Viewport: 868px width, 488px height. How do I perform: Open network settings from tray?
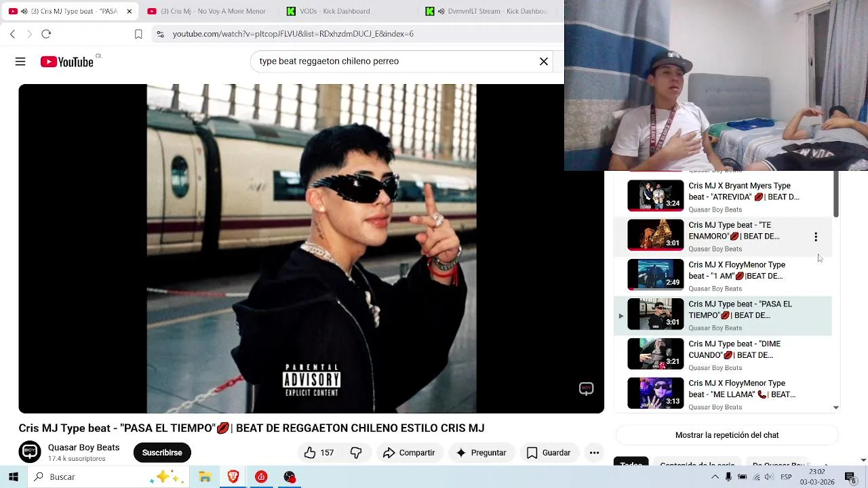(756, 477)
